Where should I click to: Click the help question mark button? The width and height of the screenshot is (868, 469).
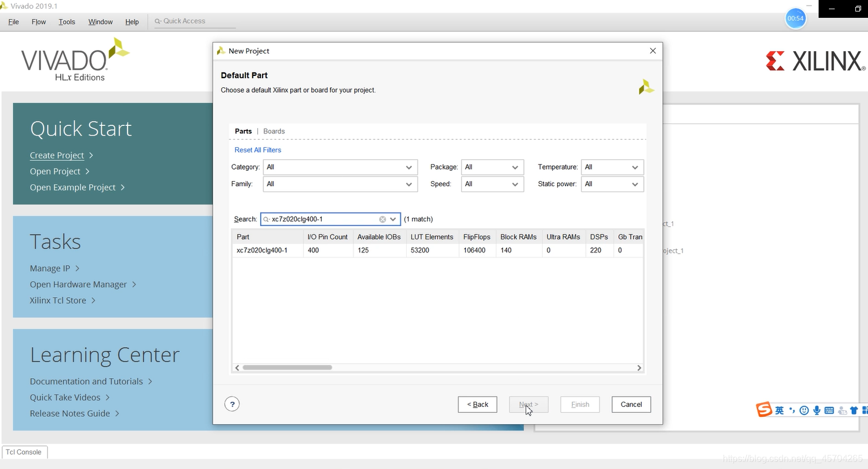click(x=232, y=404)
